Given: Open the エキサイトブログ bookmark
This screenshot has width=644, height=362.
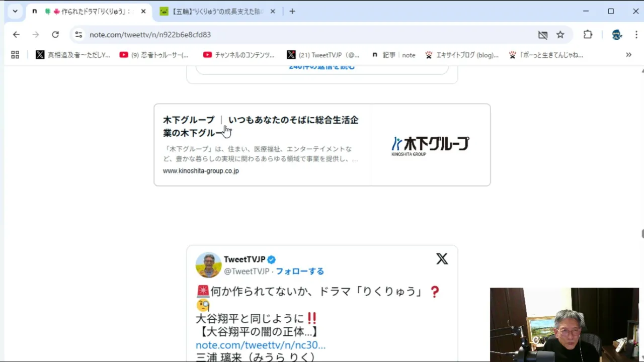Looking at the screenshot, I should (x=461, y=55).
